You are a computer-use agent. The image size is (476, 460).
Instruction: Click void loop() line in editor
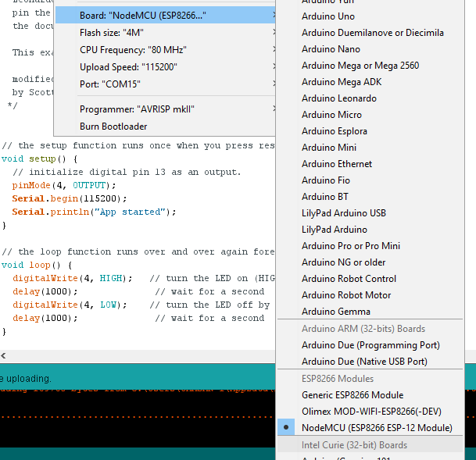(37, 265)
